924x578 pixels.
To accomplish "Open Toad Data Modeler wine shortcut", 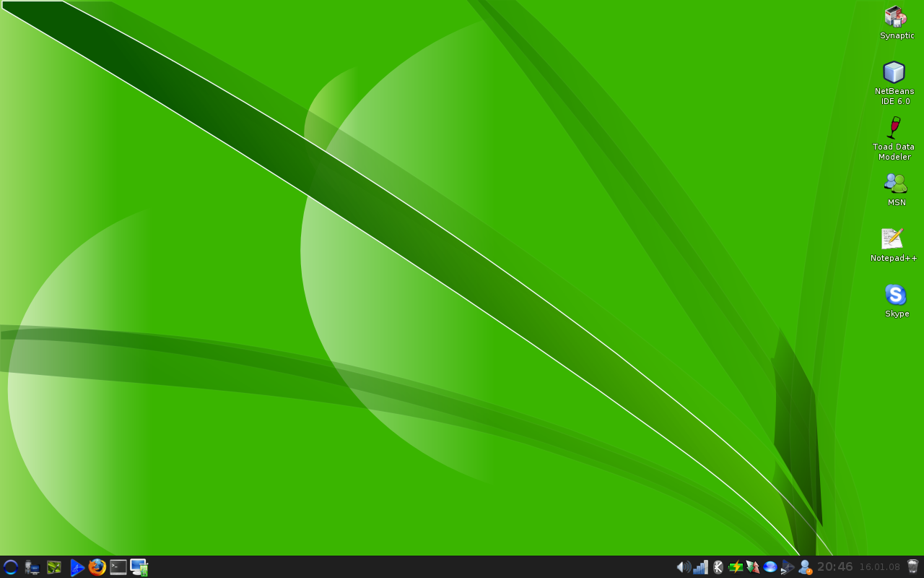I will click(x=894, y=139).
